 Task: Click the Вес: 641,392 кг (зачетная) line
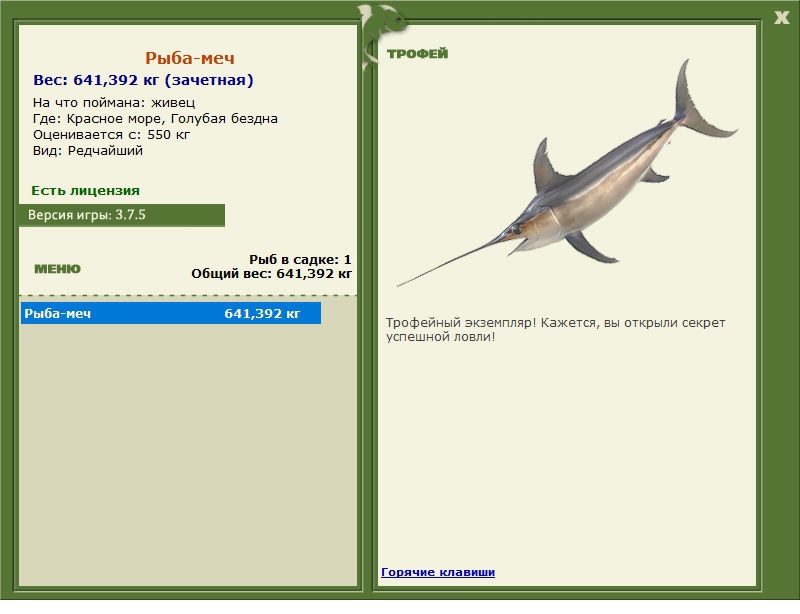pos(143,80)
